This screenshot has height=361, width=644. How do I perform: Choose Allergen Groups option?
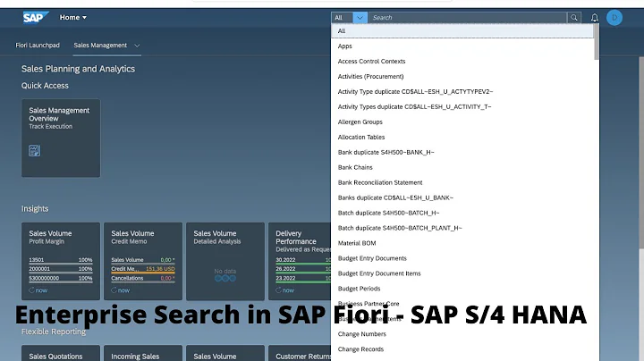point(462,122)
